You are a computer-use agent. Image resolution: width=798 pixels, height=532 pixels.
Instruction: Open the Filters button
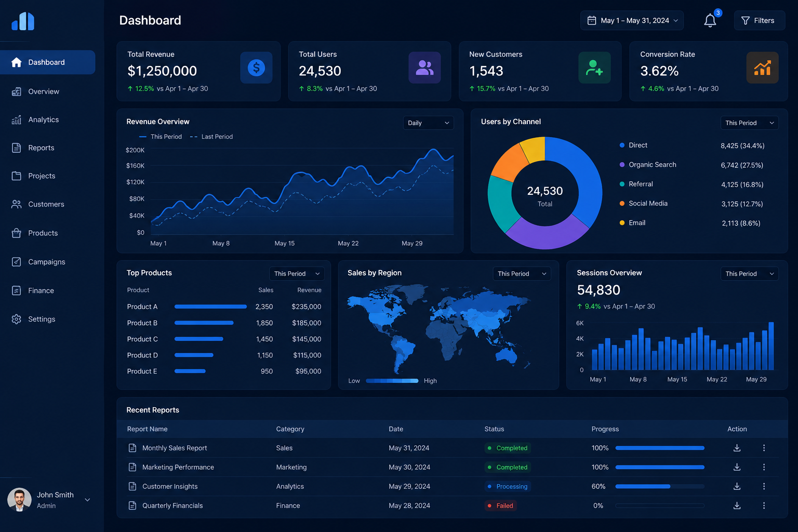coord(759,20)
